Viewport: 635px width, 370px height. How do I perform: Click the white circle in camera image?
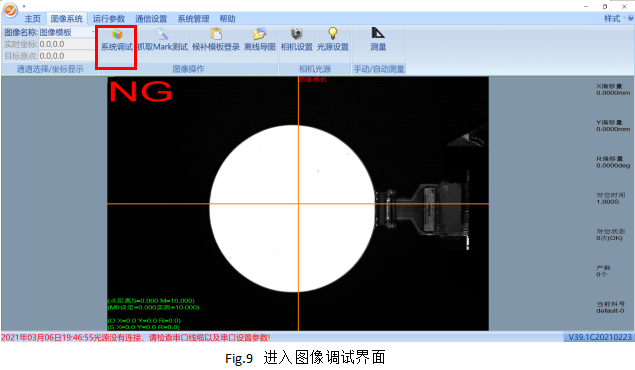[292, 208]
